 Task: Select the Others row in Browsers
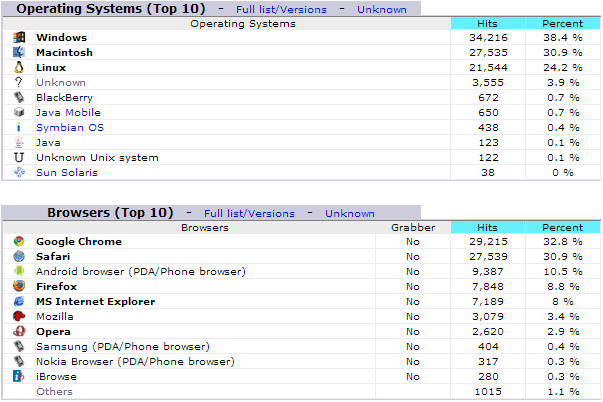tap(54, 391)
